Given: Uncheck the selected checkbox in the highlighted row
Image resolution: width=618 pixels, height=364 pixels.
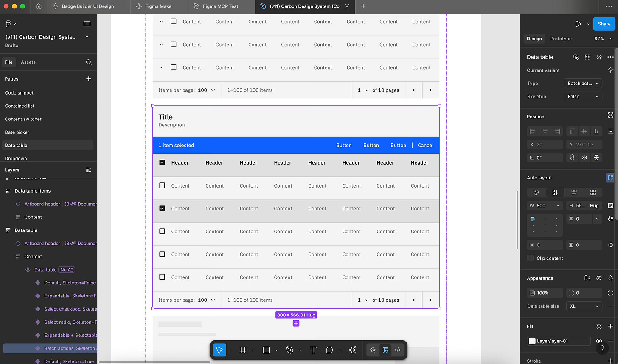Looking at the screenshot, I should coord(162,208).
